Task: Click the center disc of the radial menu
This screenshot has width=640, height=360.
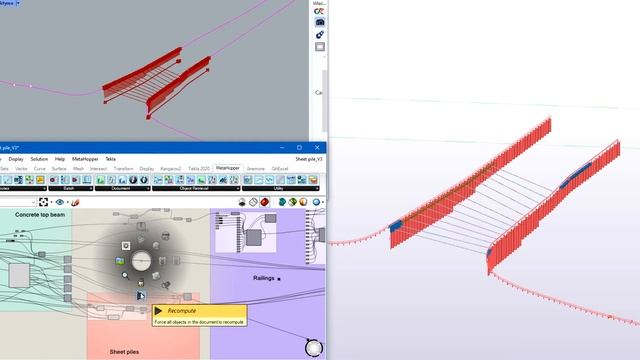Action: (141, 261)
